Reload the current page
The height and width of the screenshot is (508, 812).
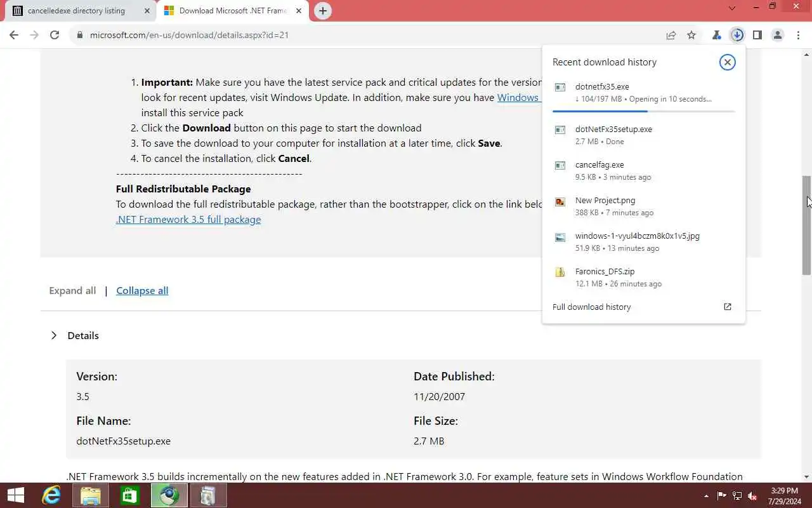pos(55,35)
